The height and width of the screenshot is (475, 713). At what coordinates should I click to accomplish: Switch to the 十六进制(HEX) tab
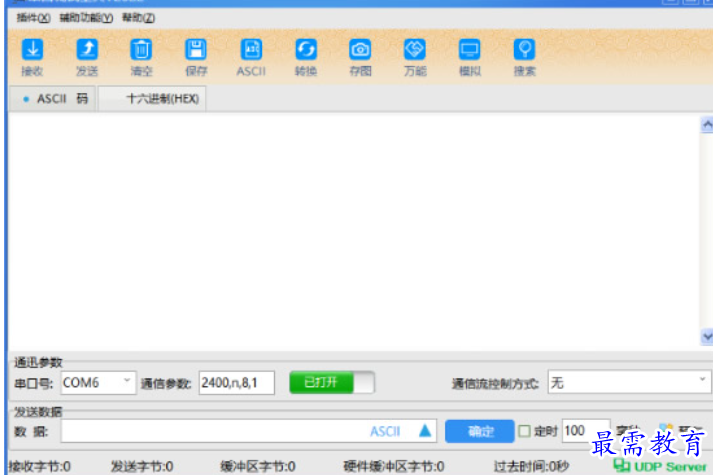pos(152,99)
